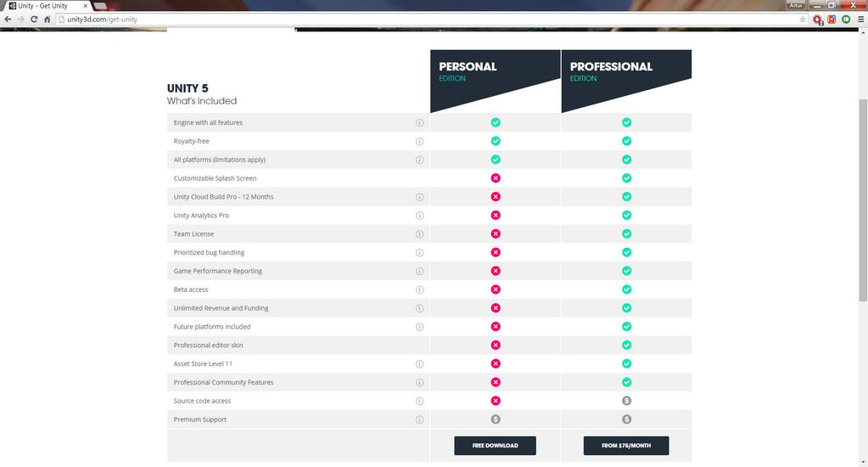
Task: Click the Free Download button
Action: (x=495, y=446)
